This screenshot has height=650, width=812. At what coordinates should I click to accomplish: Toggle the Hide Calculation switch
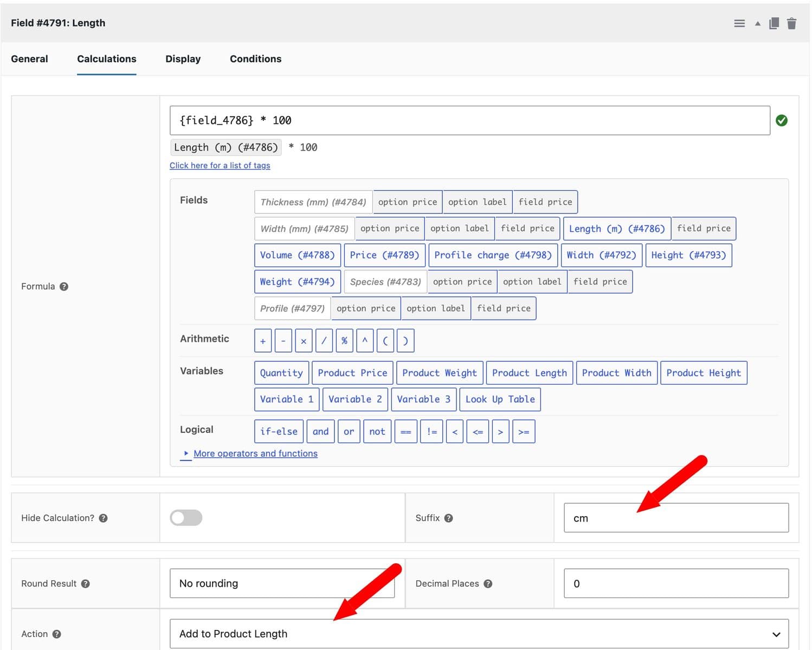(186, 518)
